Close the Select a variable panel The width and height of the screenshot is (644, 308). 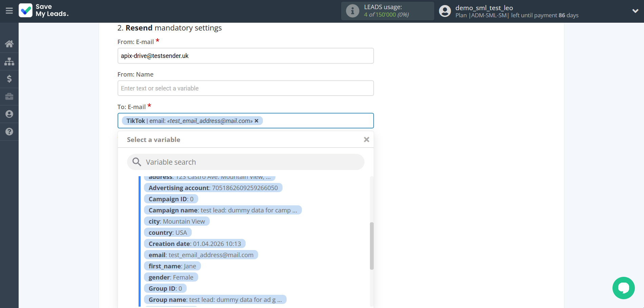[x=366, y=139]
